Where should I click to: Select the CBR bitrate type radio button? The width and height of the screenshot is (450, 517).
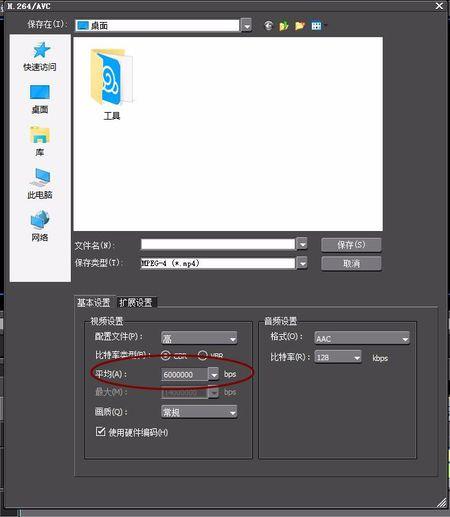(x=166, y=355)
